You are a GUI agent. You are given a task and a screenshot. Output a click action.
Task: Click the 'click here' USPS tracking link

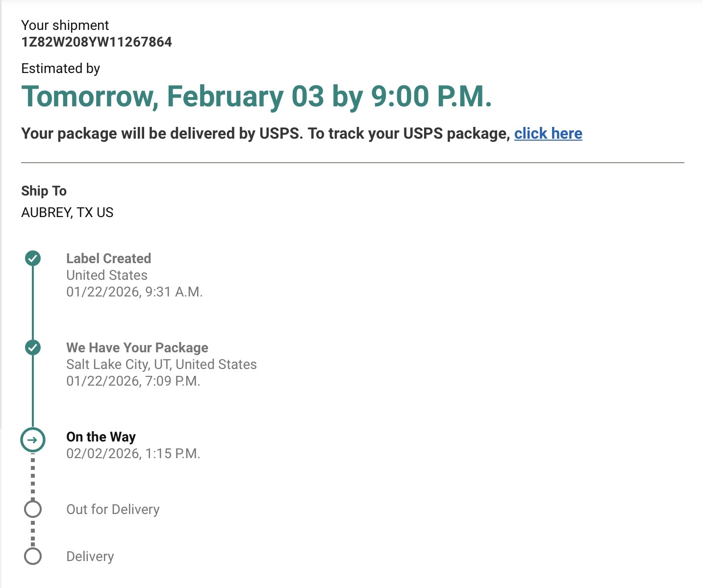[548, 133]
